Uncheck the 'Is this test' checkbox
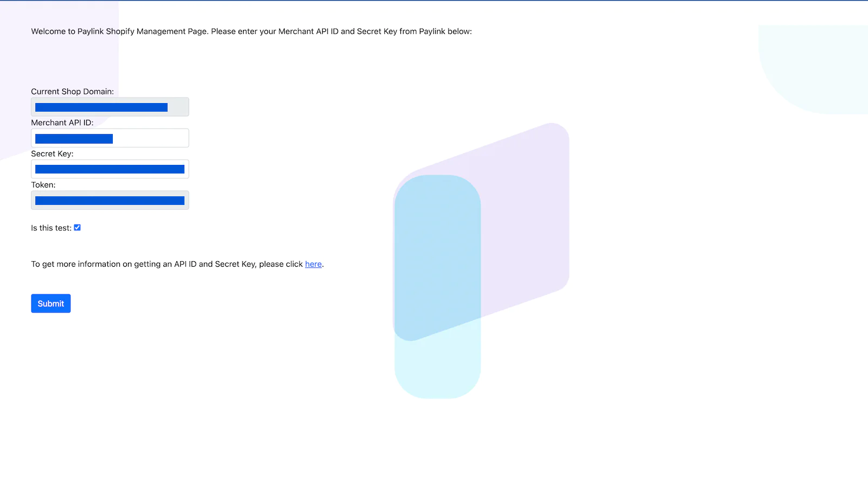868x488 pixels. (x=77, y=228)
